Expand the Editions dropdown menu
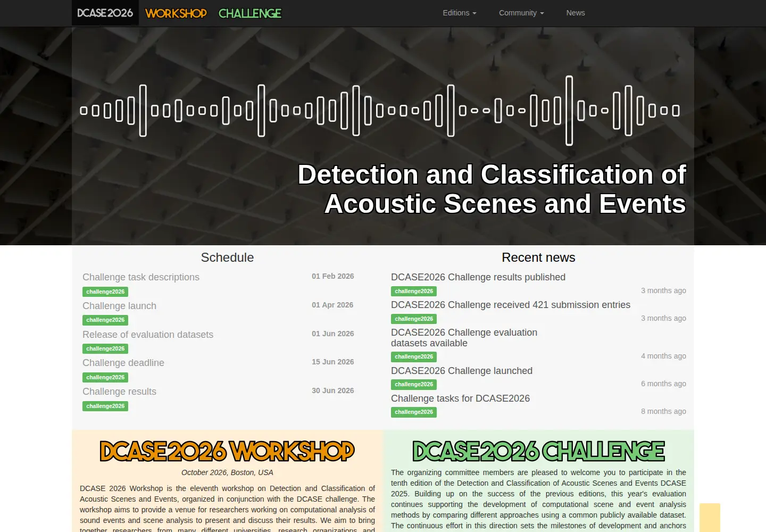The height and width of the screenshot is (532, 766). [460, 13]
